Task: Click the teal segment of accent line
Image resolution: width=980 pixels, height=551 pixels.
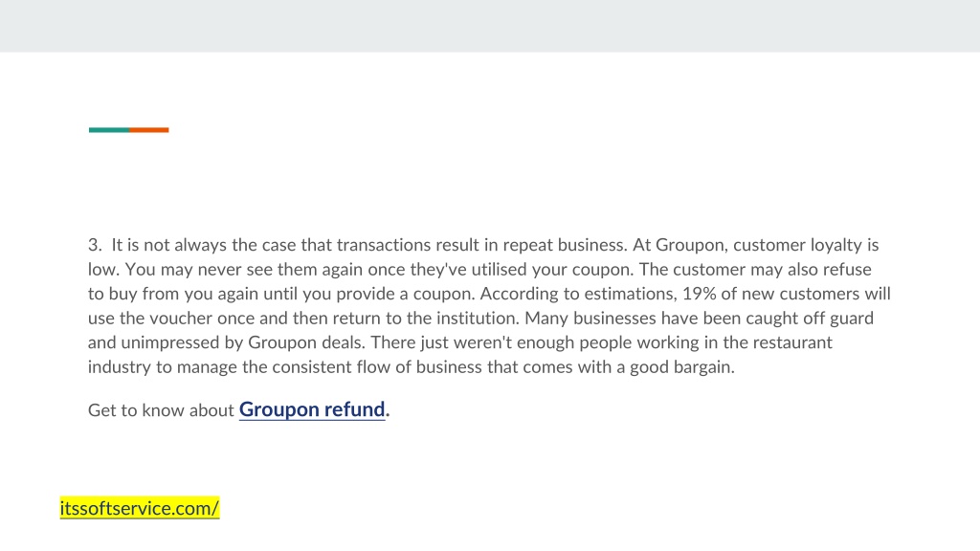Action: (109, 130)
